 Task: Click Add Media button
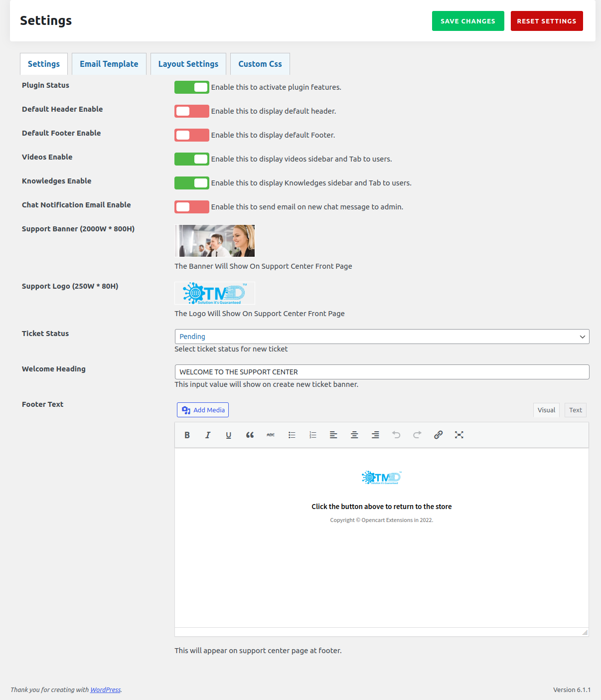click(203, 410)
